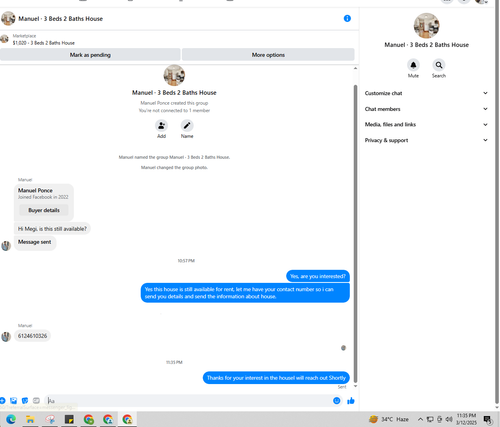The height and width of the screenshot is (427, 500).
Task: Open the weather widget showing 34°C Haze
Action: [389, 419]
